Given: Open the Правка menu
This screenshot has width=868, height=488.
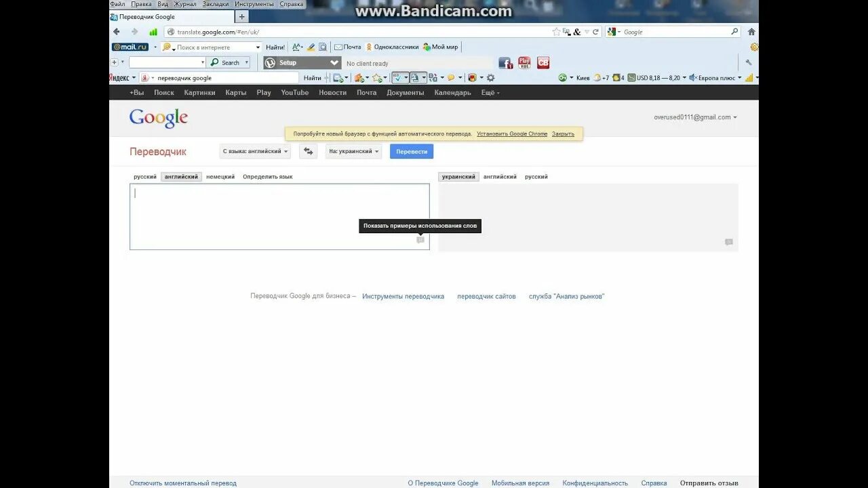Looking at the screenshot, I should (141, 4).
